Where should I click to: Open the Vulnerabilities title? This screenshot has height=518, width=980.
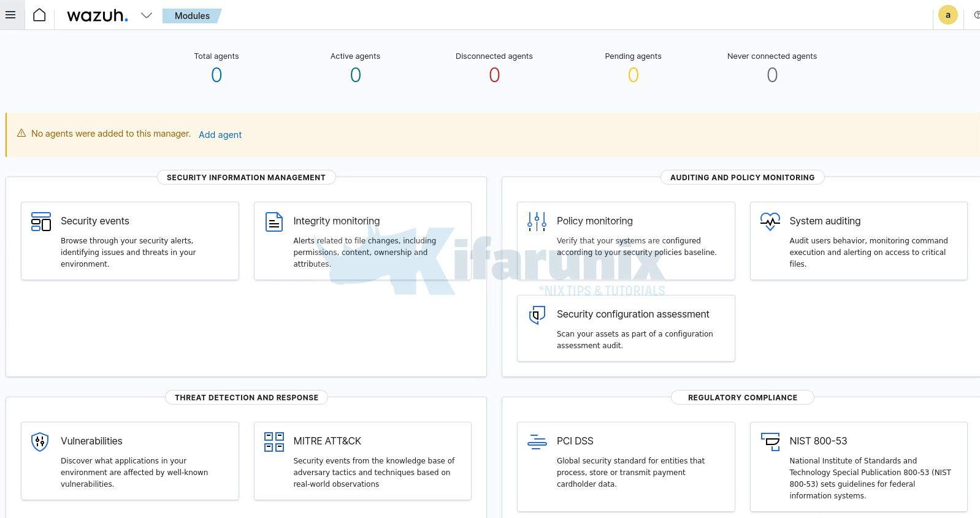pyautogui.click(x=91, y=441)
